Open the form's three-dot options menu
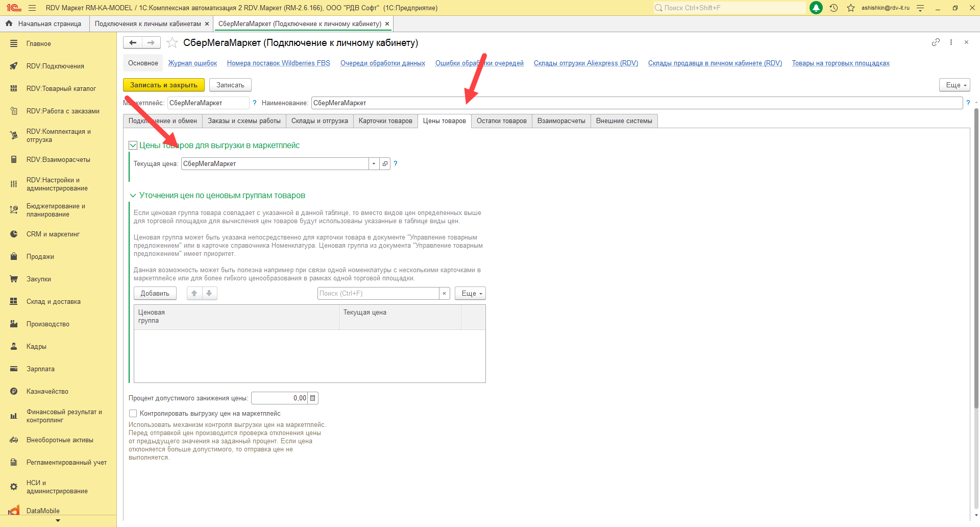 [x=951, y=42]
